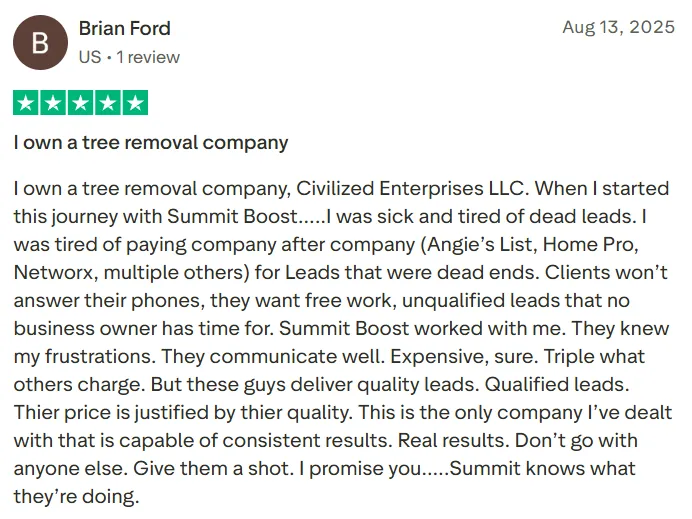Click the brown "B" avatar circle
Image resolution: width=692 pixels, height=519 pixels.
point(41,43)
